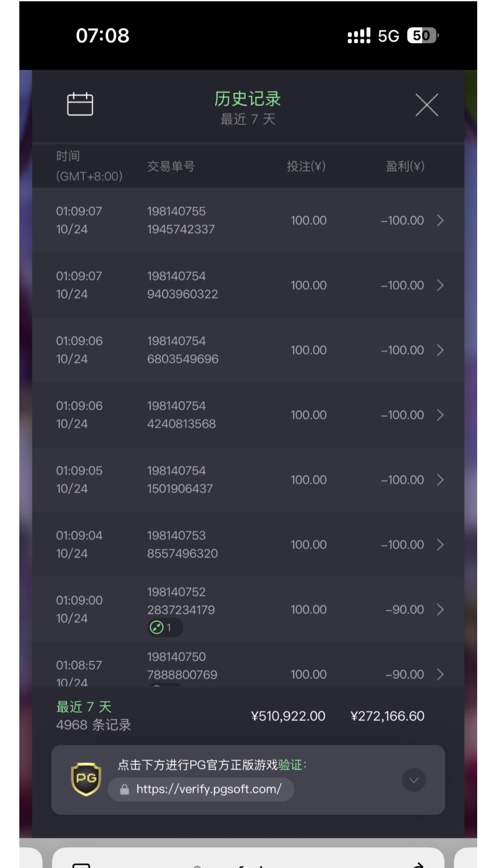Click the free-spin badge on transaction 2837234179
The height and width of the screenshot is (868, 497).
[165, 627]
